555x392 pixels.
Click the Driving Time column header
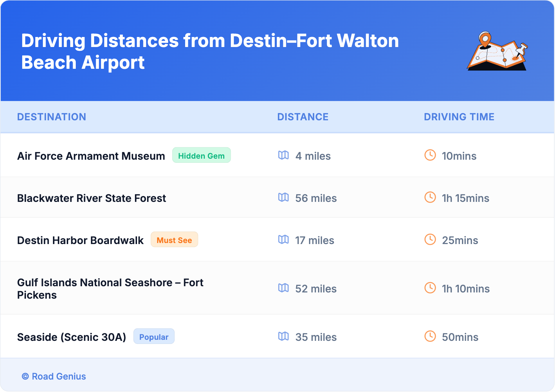[x=459, y=117]
